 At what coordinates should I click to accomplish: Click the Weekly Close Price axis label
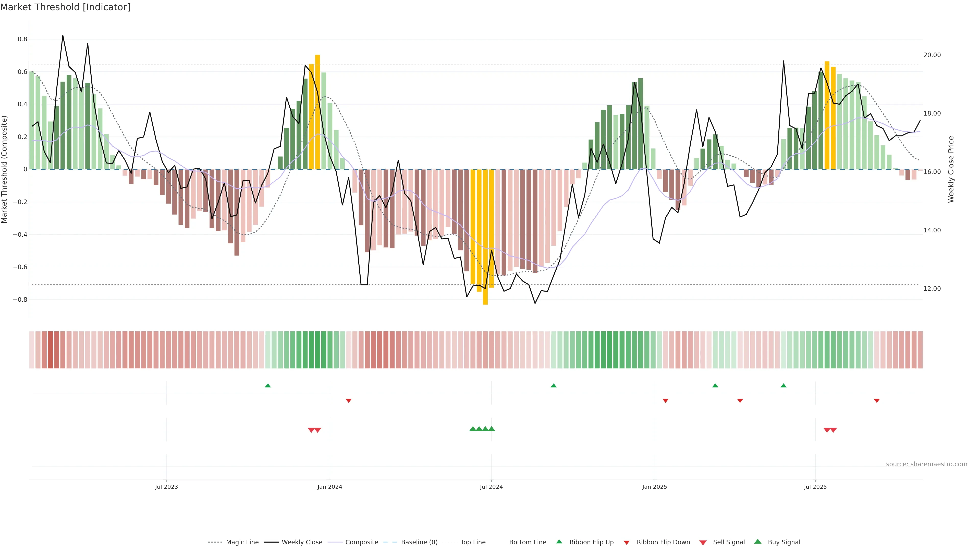(951, 169)
